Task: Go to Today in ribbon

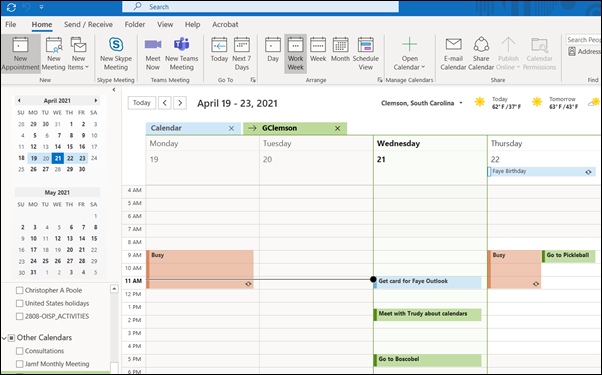Action: (219, 50)
